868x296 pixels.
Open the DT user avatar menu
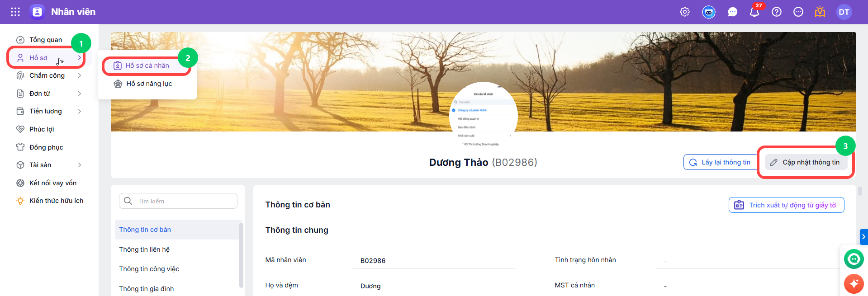coord(844,12)
